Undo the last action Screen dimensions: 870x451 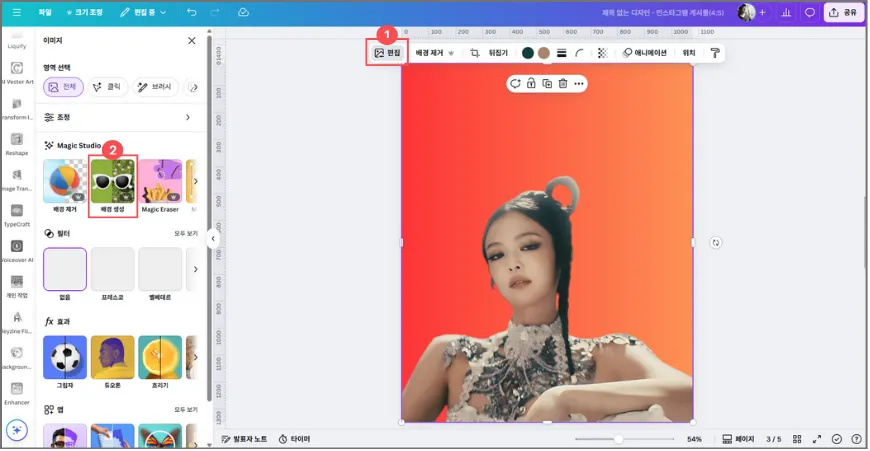191,12
